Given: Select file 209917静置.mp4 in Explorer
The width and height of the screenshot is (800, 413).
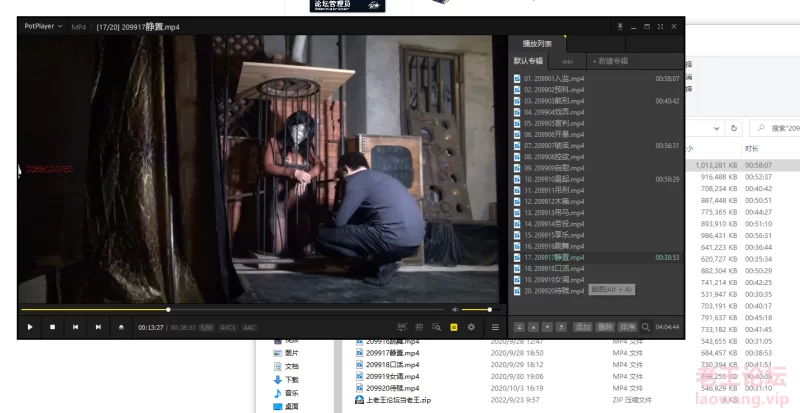Looking at the screenshot, I should coord(392,353).
